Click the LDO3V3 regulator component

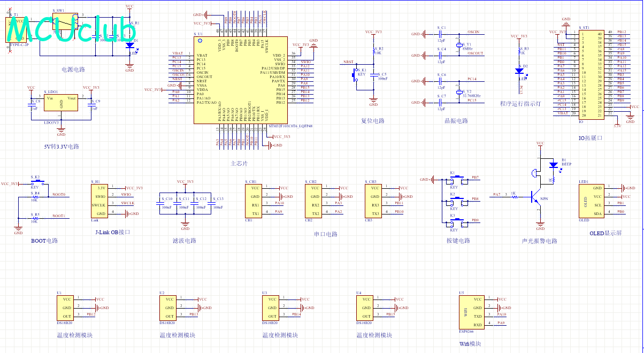click(62, 103)
